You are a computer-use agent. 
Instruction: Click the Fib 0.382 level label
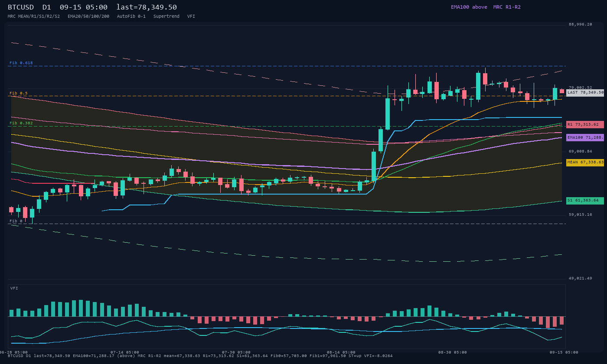21,123
